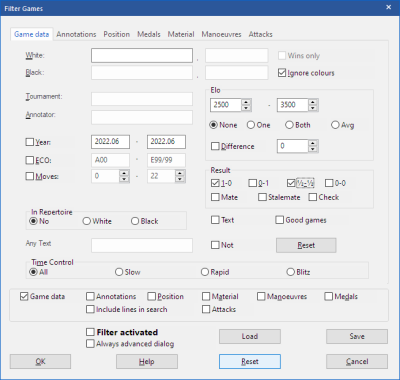The height and width of the screenshot is (380, 400).
Task: Uncheck the bottom Game data checkbox
Action: coord(24,296)
